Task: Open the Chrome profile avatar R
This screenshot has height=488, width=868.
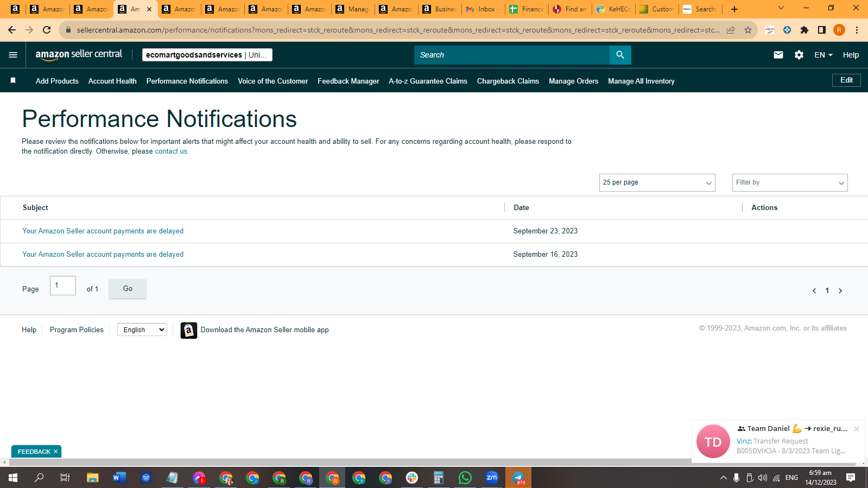Action: pos(839,30)
